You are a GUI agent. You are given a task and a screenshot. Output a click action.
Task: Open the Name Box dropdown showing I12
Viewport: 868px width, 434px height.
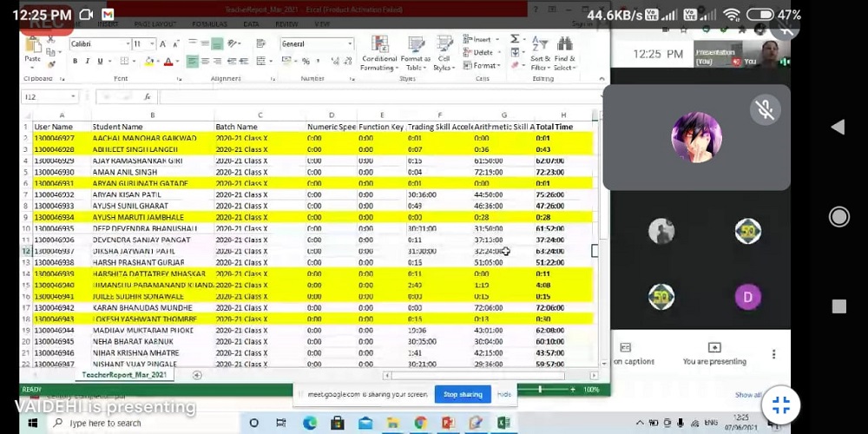73,96
